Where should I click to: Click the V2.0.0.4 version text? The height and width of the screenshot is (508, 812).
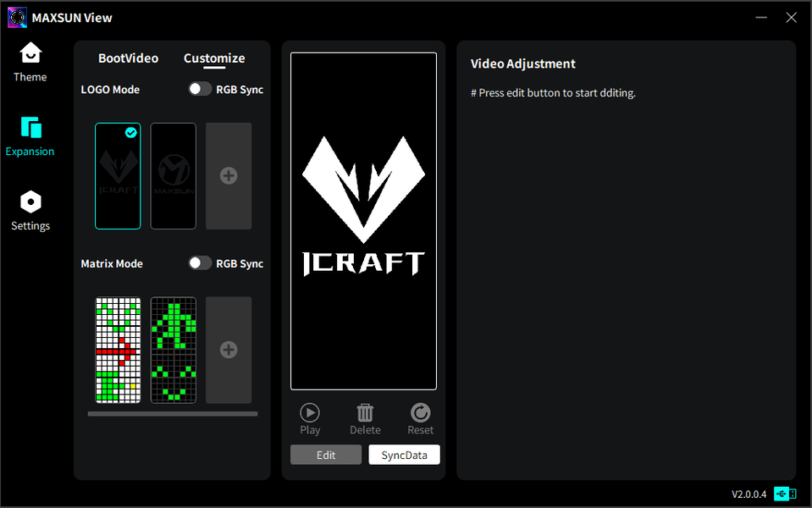click(x=748, y=494)
